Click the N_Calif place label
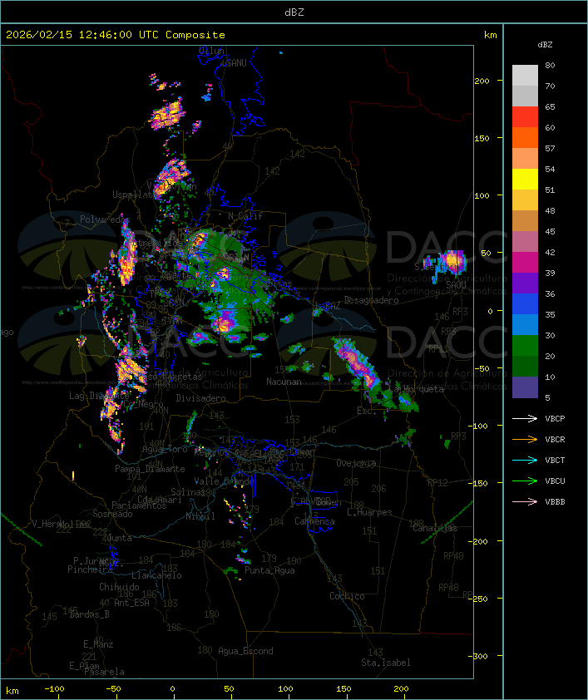This screenshot has width=588, height=700. point(245,216)
